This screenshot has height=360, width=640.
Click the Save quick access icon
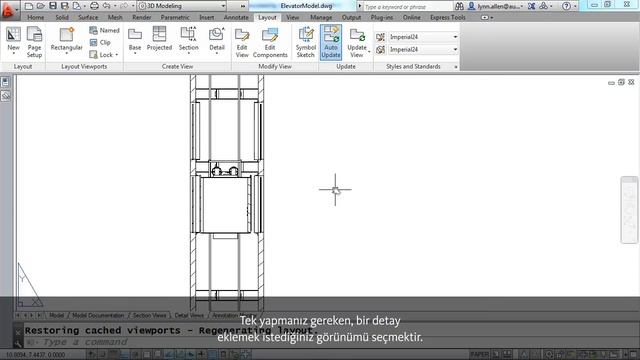[x=53, y=6]
